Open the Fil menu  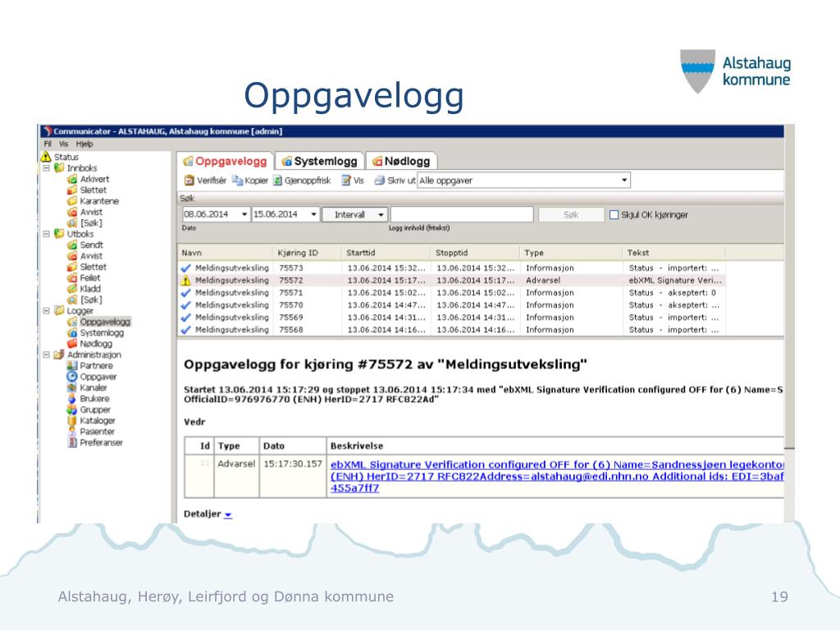click(48, 144)
